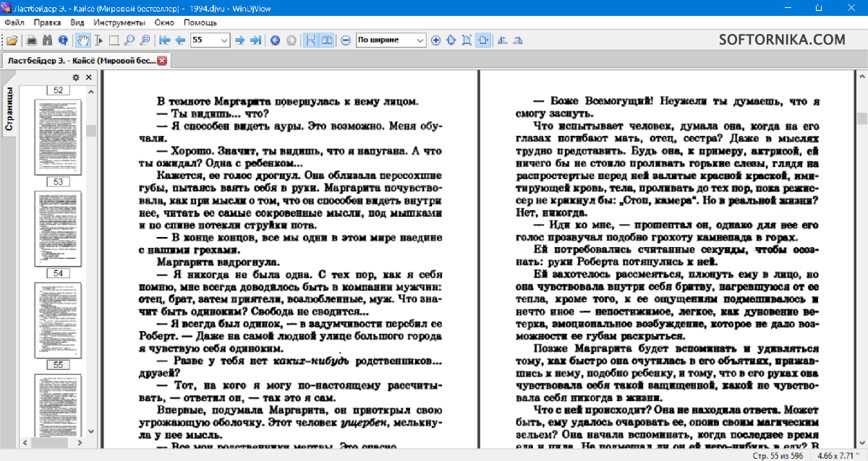Open the page number dropdown showing 55

(224, 40)
